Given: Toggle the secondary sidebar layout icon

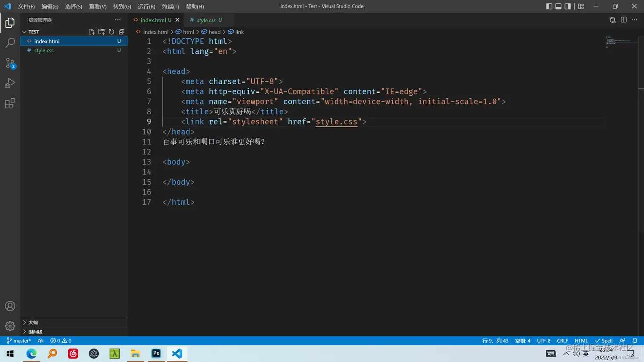Looking at the screenshot, I should pyautogui.click(x=568, y=6).
